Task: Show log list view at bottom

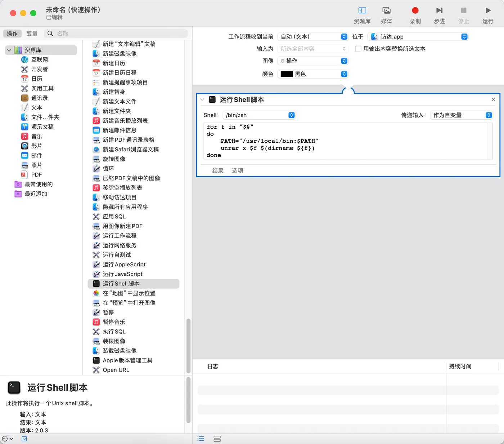Action: [201, 439]
